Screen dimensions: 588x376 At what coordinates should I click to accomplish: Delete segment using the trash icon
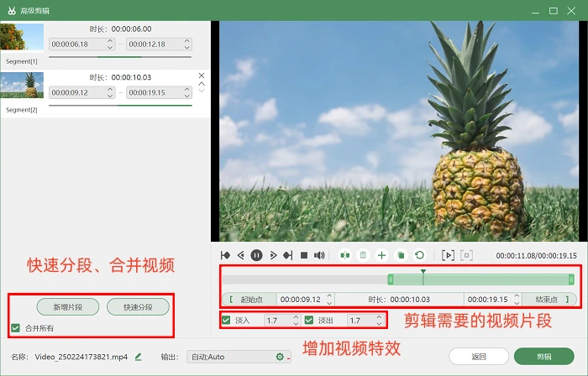click(x=363, y=255)
